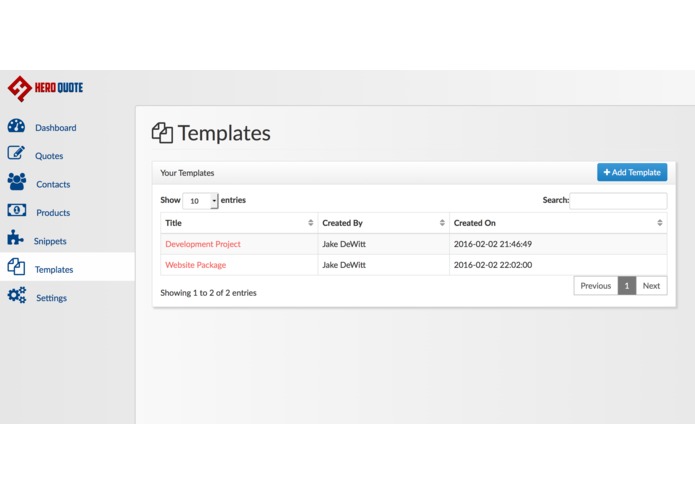Open the Show entries dropdown
This screenshot has width=695, height=494.
pyautogui.click(x=200, y=201)
